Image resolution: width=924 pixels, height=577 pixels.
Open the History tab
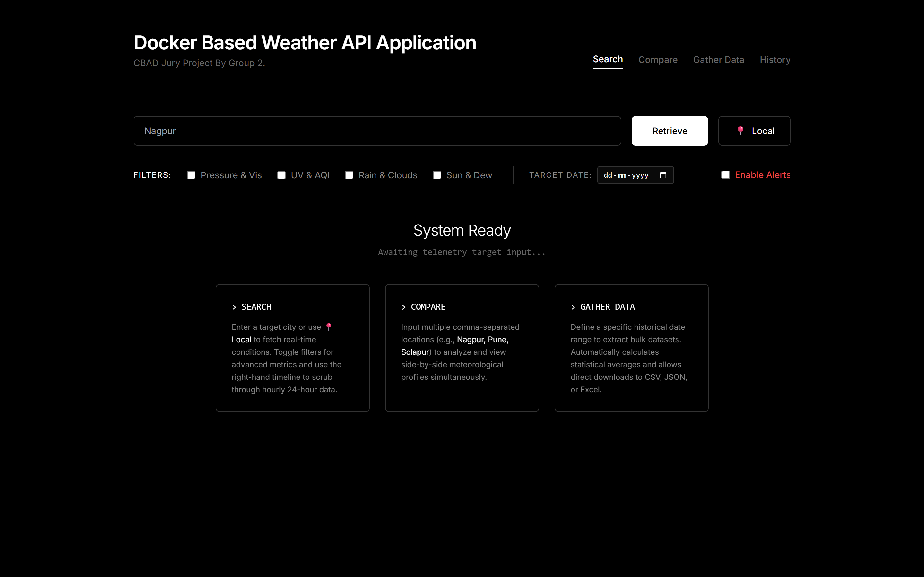pyautogui.click(x=775, y=60)
